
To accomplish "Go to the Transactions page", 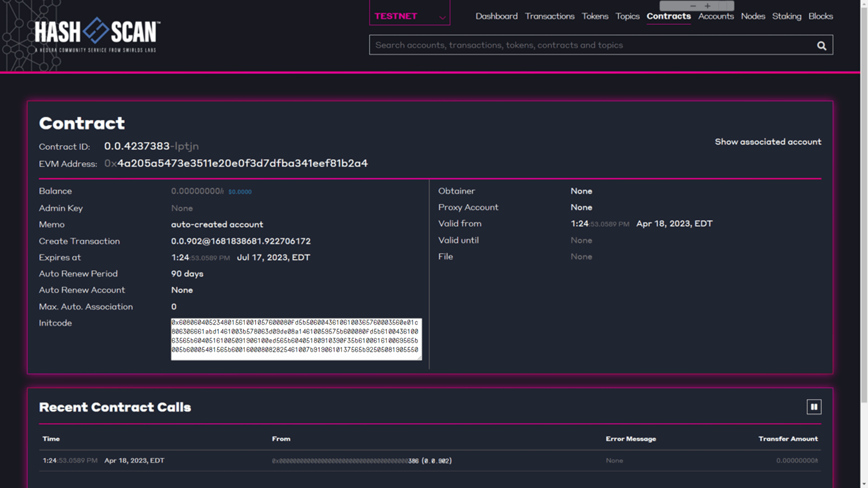I will 549,16.
